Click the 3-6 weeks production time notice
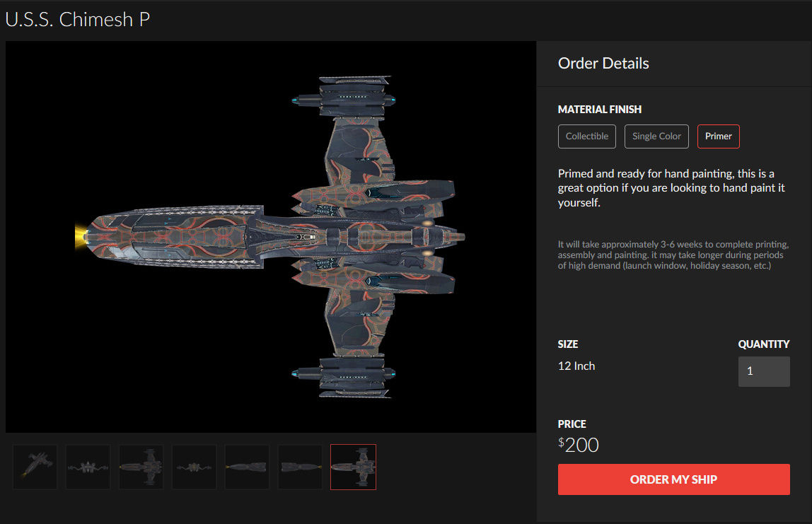Image resolution: width=812 pixels, height=524 pixels. [673, 255]
